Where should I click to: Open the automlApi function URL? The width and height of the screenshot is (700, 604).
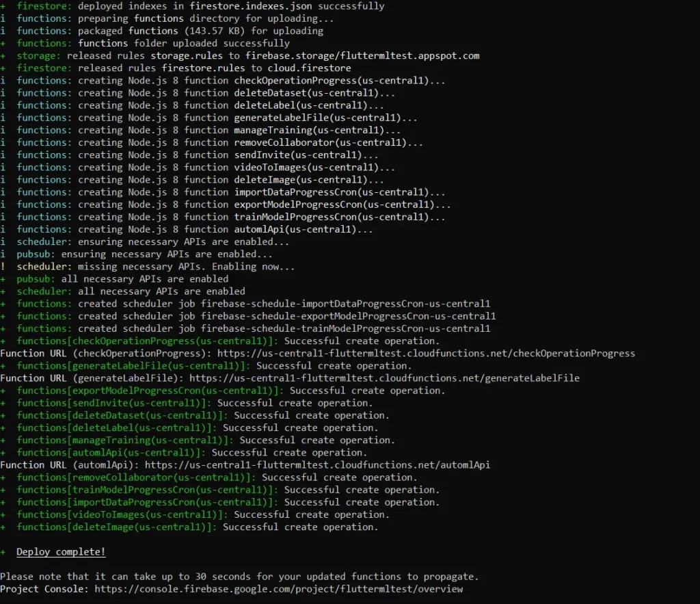pyautogui.click(x=317, y=465)
